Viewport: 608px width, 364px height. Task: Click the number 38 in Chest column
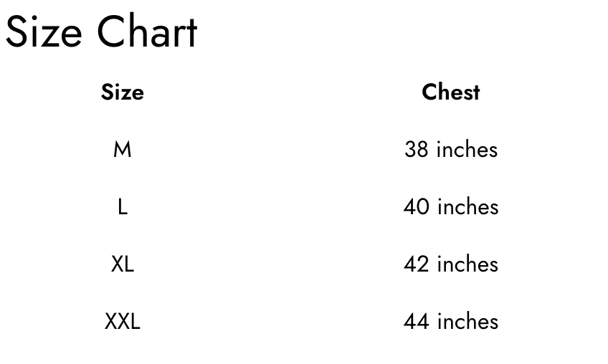[x=416, y=150]
